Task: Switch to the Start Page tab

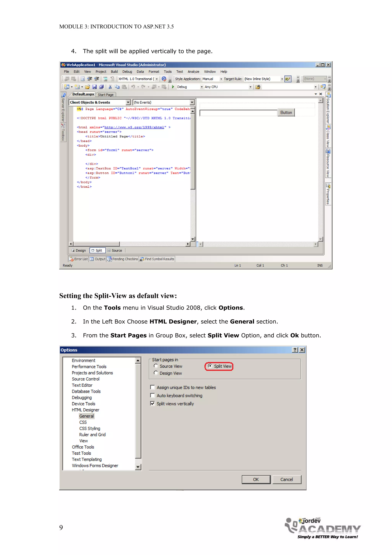Action: (106, 95)
